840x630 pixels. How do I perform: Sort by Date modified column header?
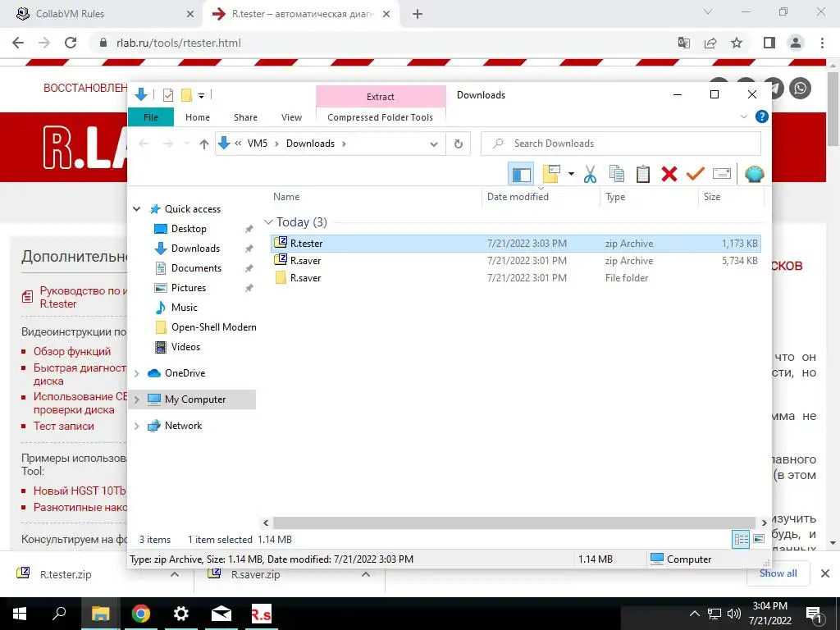coord(518,197)
